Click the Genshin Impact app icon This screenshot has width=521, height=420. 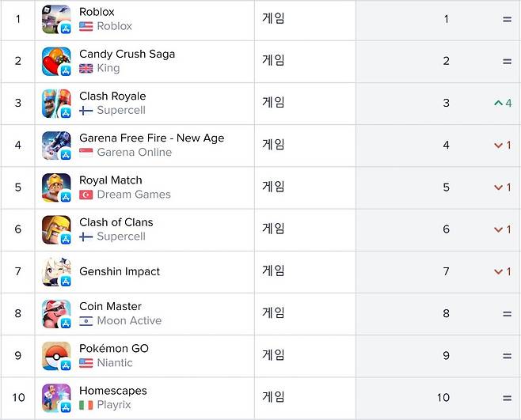pyautogui.click(x=56, y=271)
